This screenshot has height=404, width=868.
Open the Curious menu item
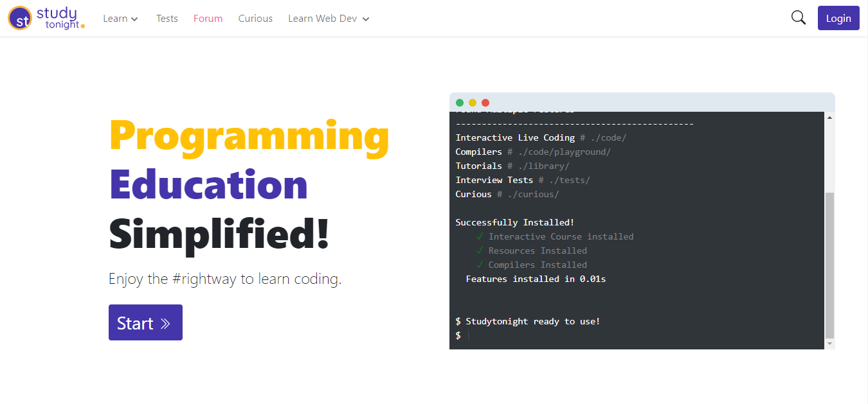tap(255, 19)
